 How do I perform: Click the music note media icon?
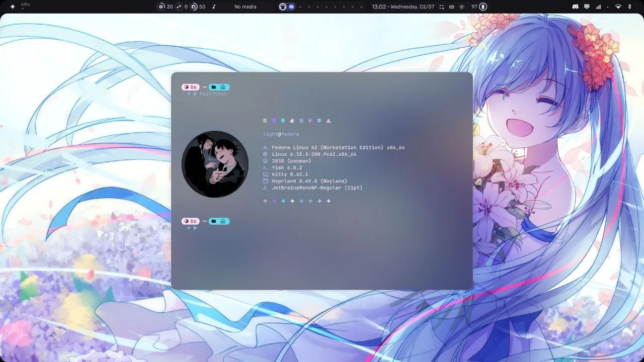pos(214,7)
